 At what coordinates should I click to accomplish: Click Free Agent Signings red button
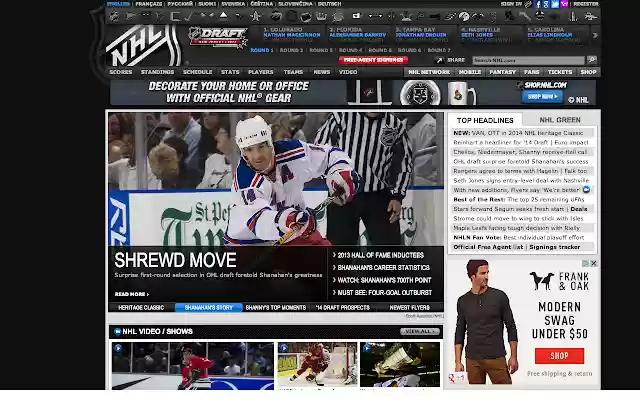(373, 60)
